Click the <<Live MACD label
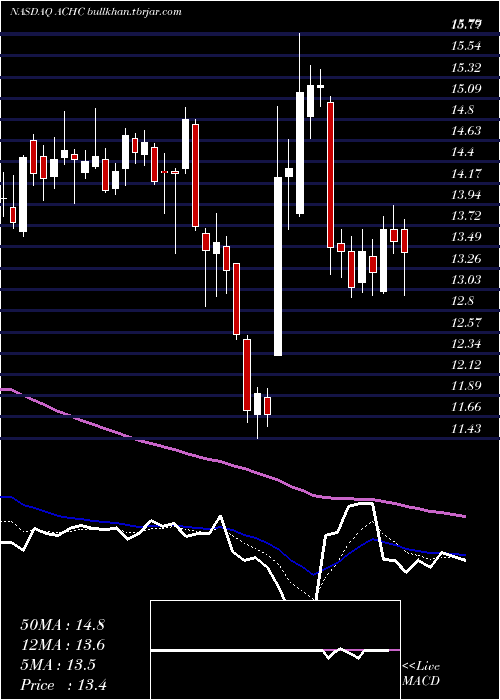This screenshot has height=700, width=500. [421, 674]
